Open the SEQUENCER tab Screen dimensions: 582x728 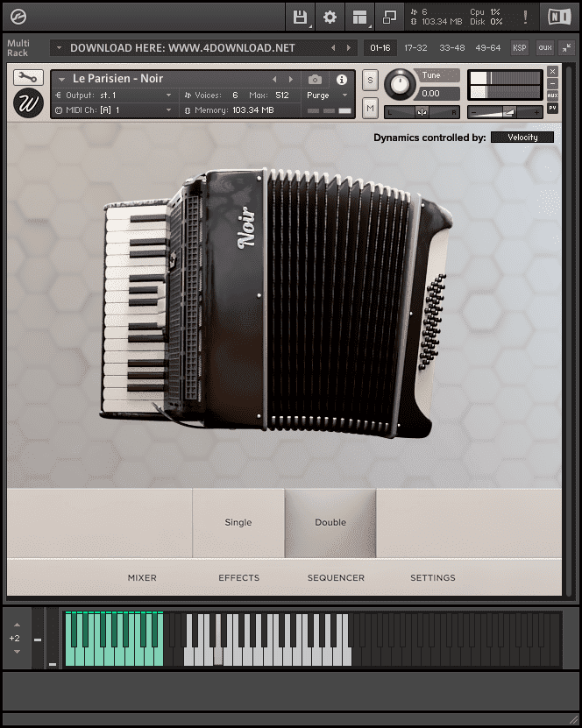click(336, 577)
